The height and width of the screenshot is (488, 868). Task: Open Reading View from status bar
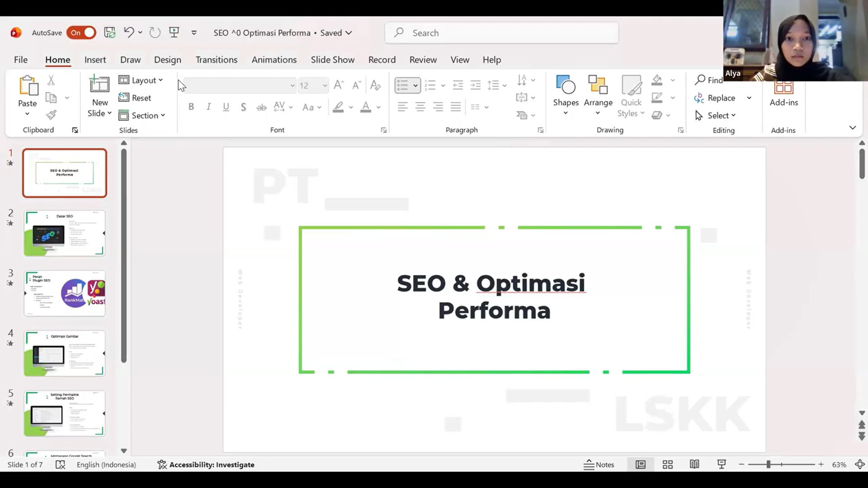coord(694,465)
